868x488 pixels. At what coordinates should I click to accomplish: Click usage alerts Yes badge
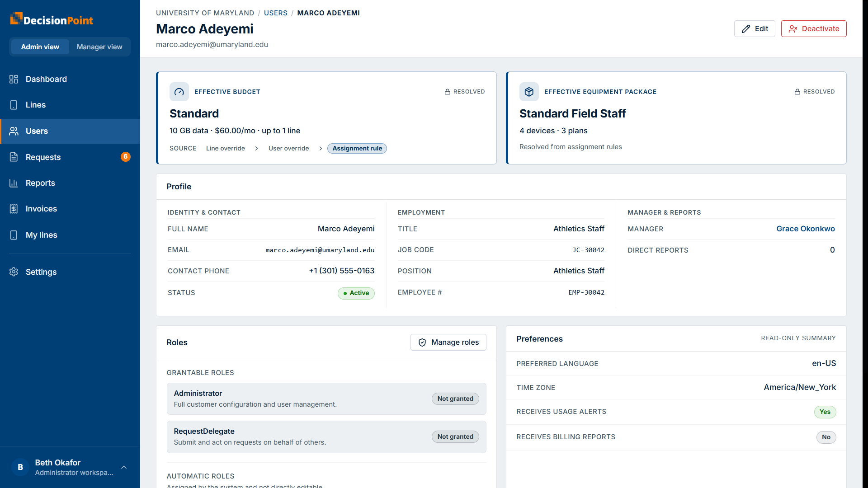pos(825,412)
